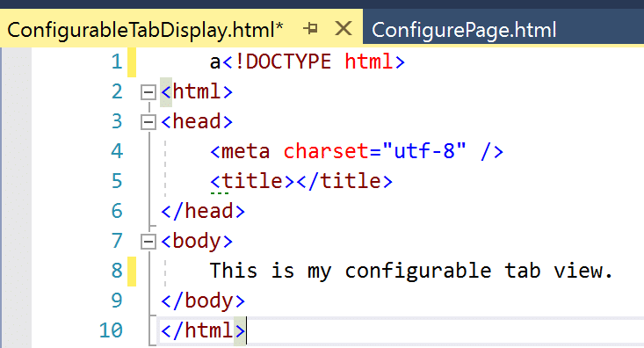
Task: Close the ConfigurableTabDisplay.html tab
Action: 343,29
